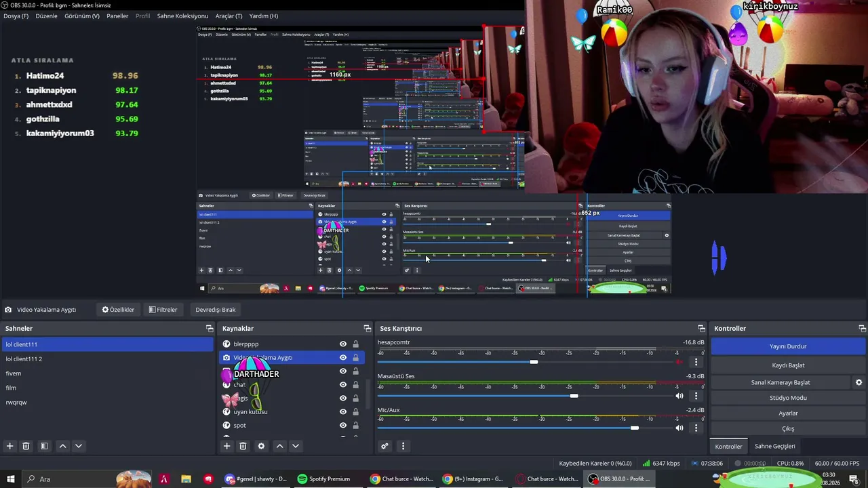Screen dimensions: 868x488
Task: Open Spotify Premium from the taskbar
Action: pyautogui.click(x=323, y=479)
